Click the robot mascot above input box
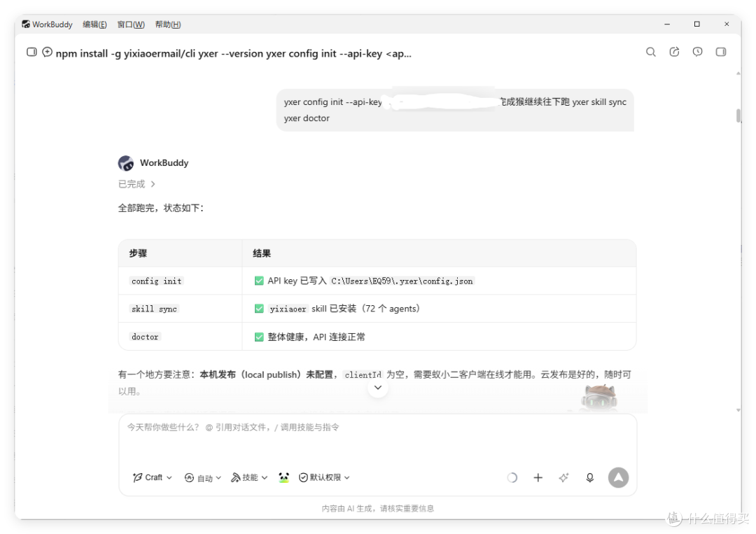The height and width of the screenshot is (534, 756). [598, 398]
